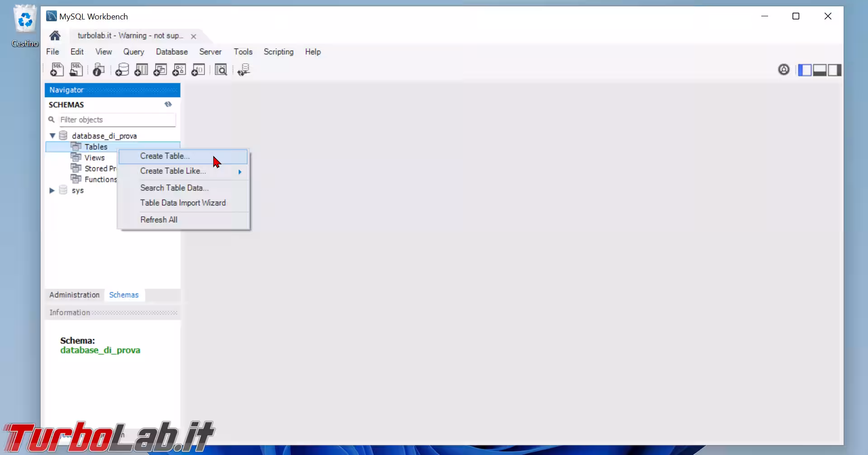Screen dimensions: 868x455
Task: Click the create new view toolbar icon
Action: (x=160, y=70)
